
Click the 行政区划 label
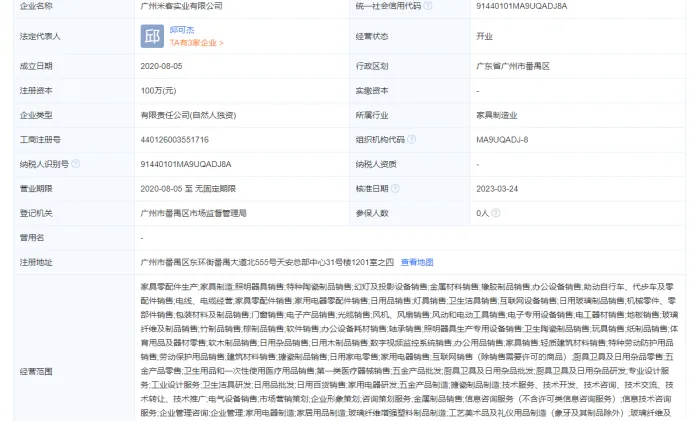372,66
